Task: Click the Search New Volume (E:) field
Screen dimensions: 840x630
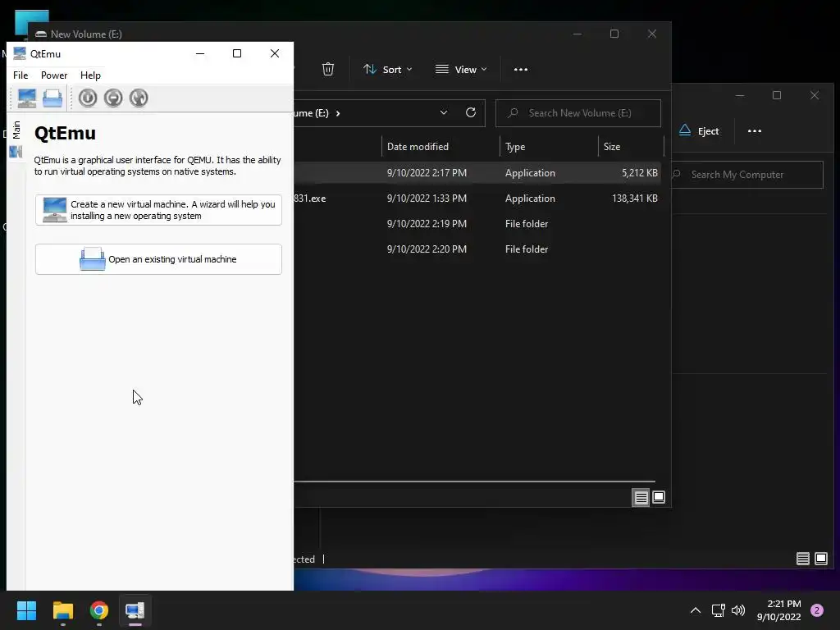Action: pyautogui.click(x=578, y=113)
